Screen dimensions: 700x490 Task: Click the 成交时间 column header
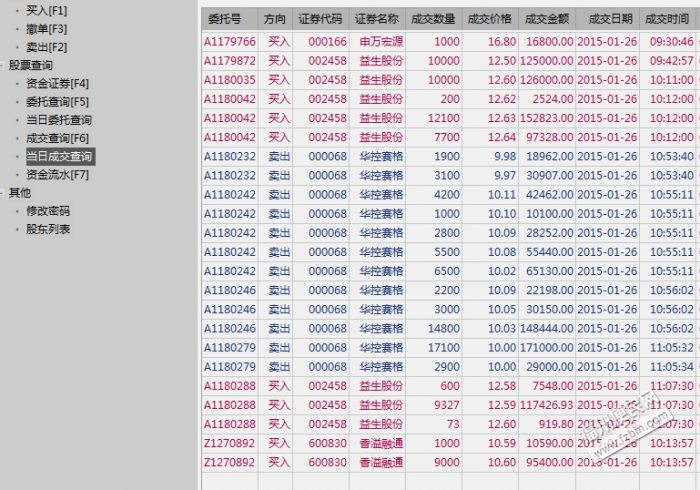667,19
